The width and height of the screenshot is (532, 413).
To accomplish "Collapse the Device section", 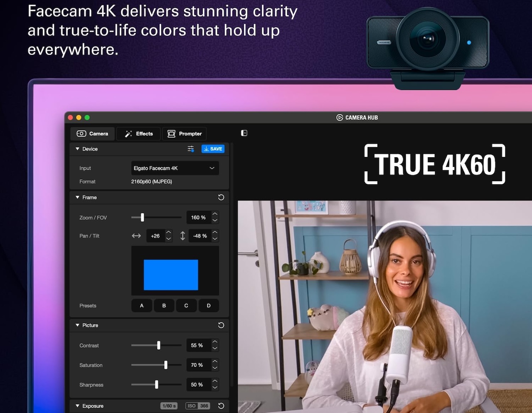I will (77, 149).
